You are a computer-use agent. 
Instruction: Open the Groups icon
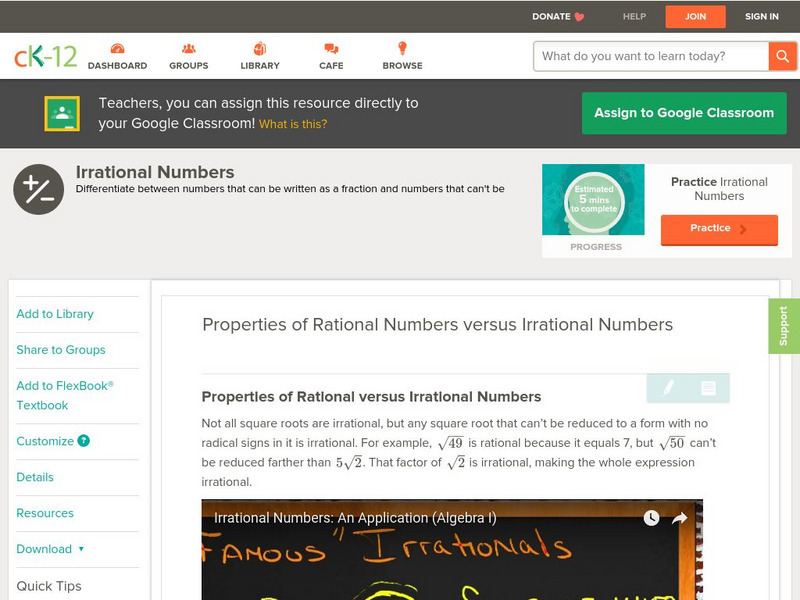tap(188, 49)
